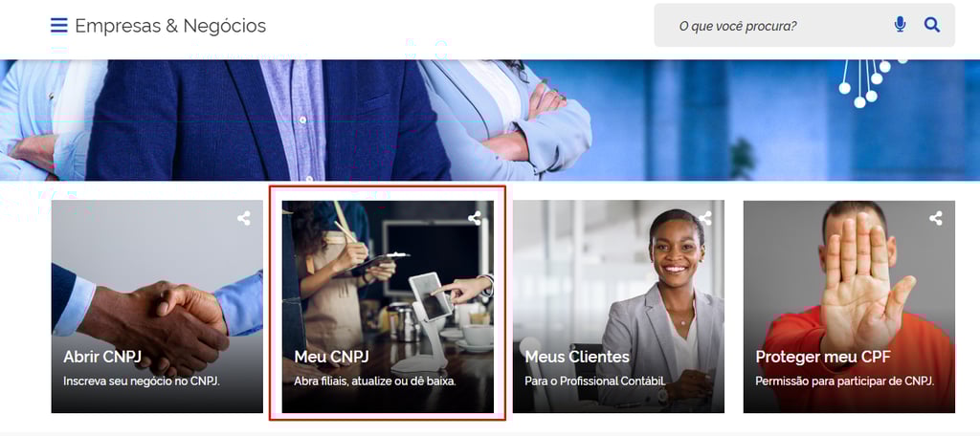The height and width of the screenshot is (436, 980).
Task: Click 'Inscreva seu negócio no CNPJ.' text
Action: [x=142, y=381]
